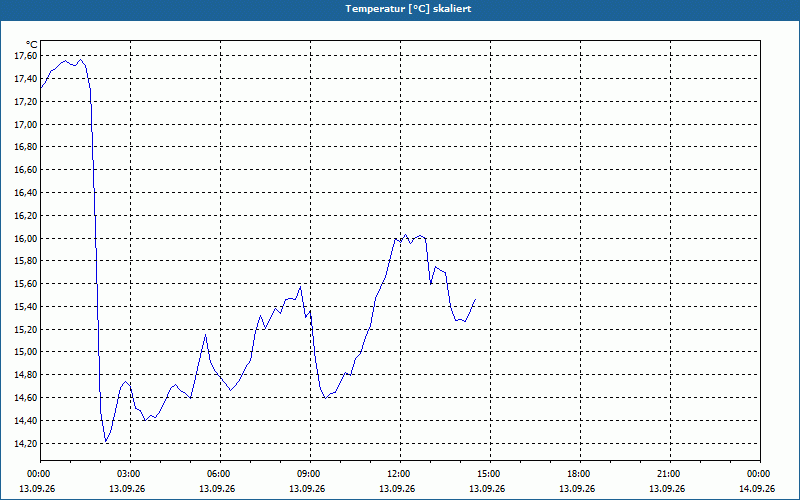The width and height of the screenshot is (800, 500).
Task: Click the 'Temperatur [°C] skaliert' chart title
Action: pyautogui.click(x=408, y=9)
